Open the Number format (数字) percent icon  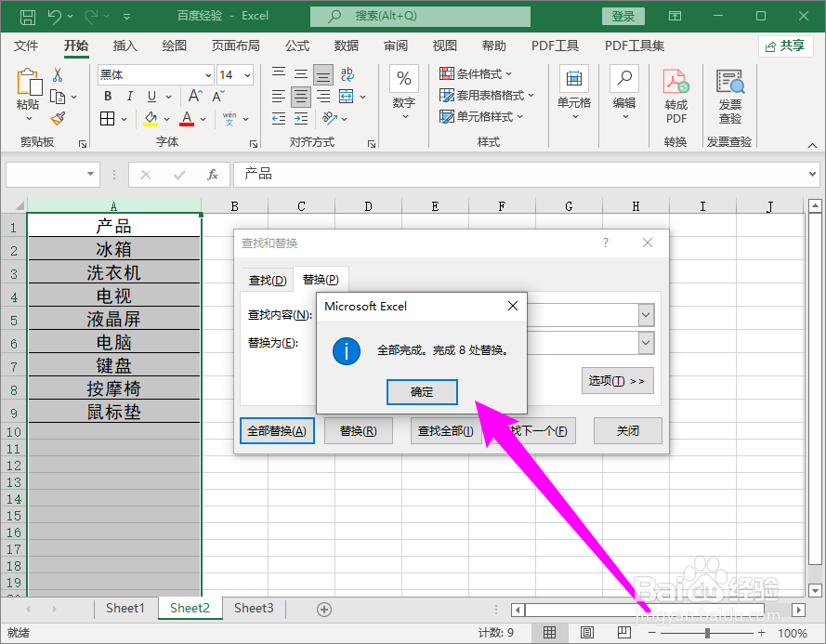click(x=404, y=79)
